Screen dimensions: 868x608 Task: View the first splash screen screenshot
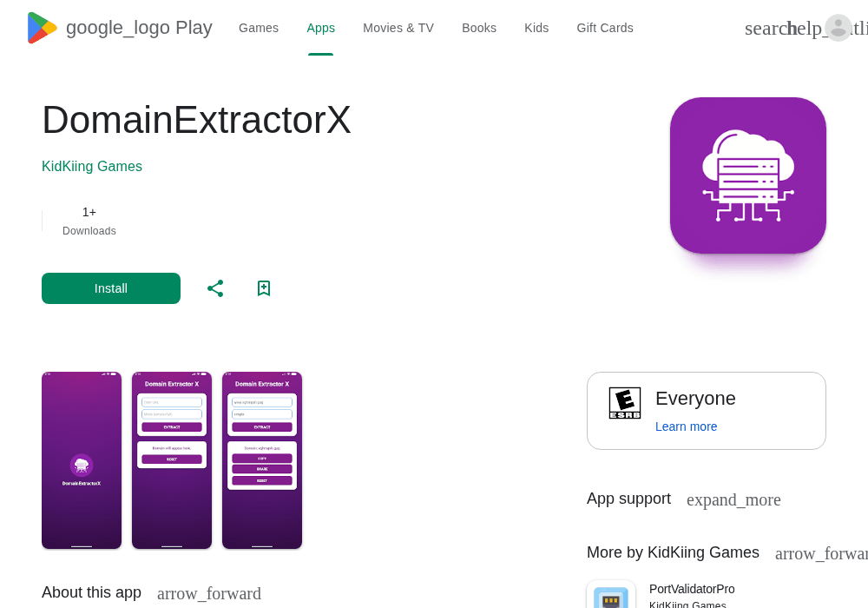click(x=82, y=460)
